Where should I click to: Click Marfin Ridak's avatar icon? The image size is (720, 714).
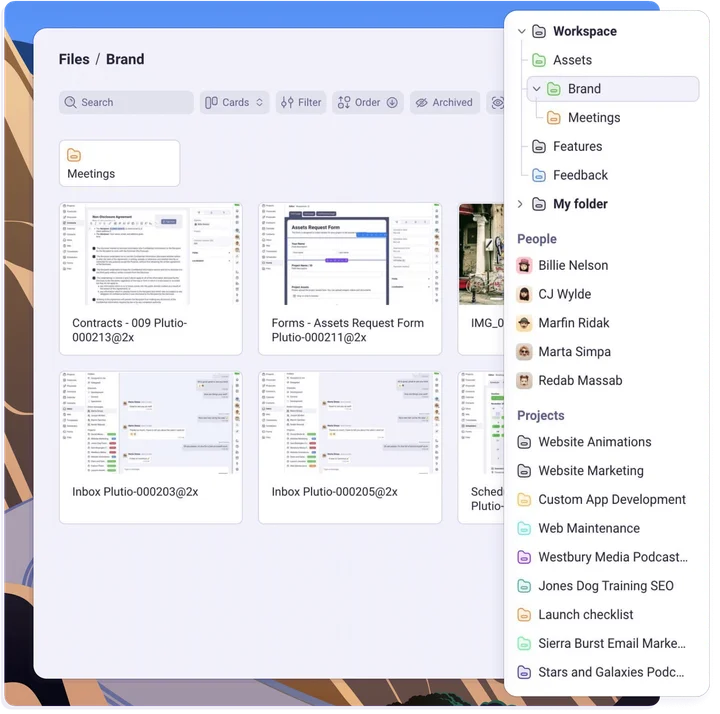pyautogui.click(x=524, y=323)
